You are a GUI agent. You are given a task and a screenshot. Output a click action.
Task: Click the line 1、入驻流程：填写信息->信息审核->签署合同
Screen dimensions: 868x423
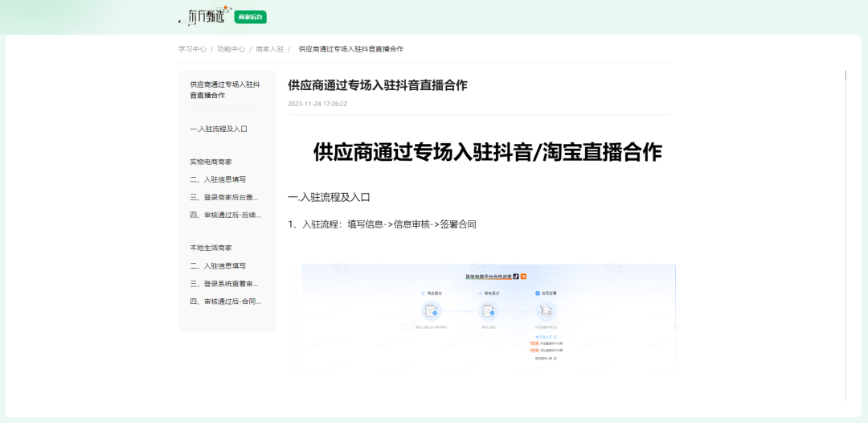[x=382, y=224]
